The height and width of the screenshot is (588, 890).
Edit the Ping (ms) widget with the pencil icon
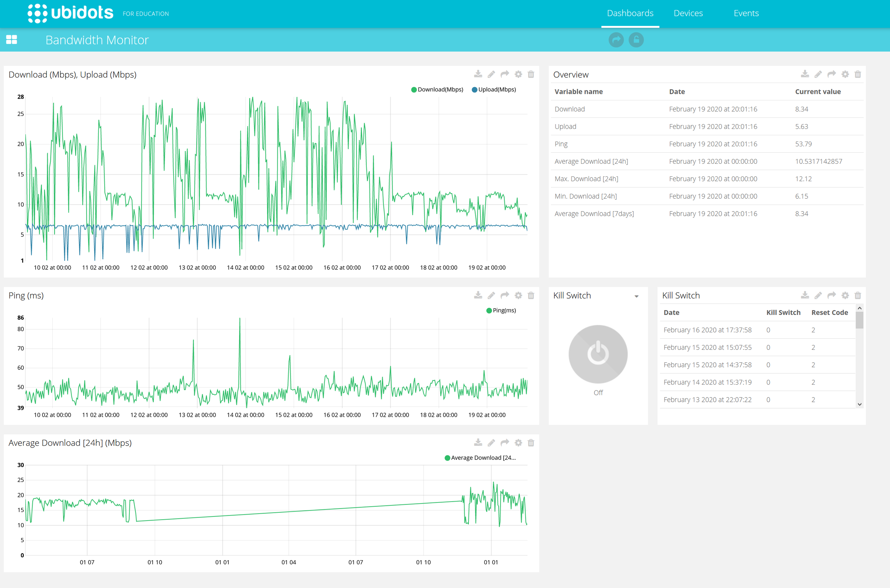(491, 295)
